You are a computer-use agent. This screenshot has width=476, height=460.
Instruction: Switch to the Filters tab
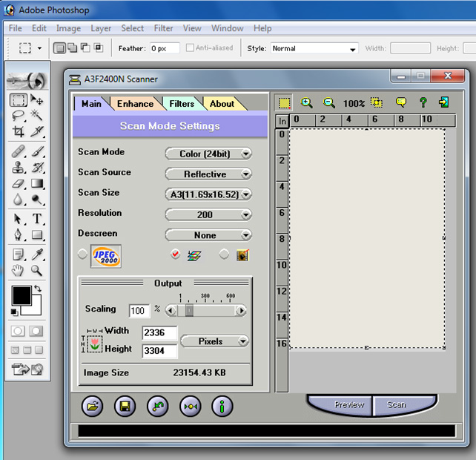pos(182,104)
